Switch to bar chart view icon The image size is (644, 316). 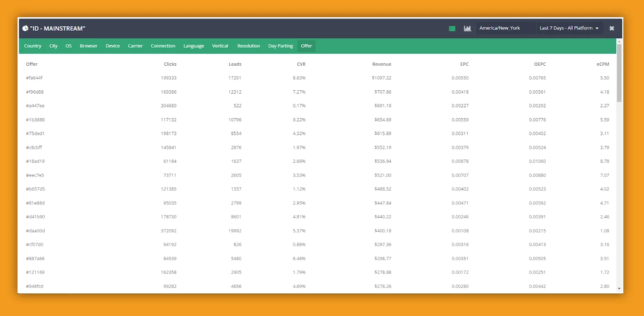[467, 29]
